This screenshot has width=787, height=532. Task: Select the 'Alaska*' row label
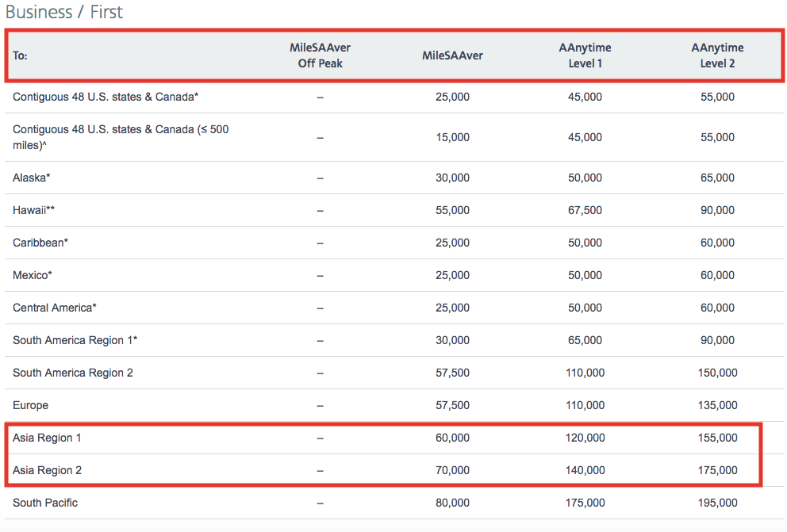pyautogui.click(x=32, y=178)
